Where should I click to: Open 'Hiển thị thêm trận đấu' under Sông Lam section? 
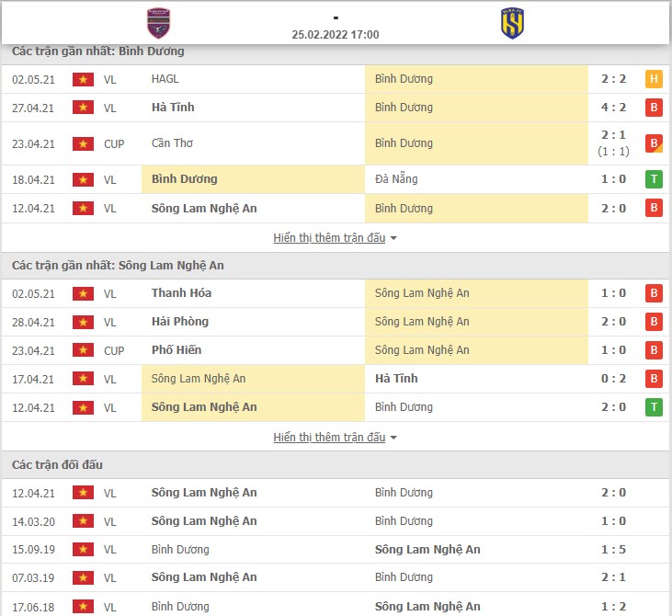[x=329, y=438]
